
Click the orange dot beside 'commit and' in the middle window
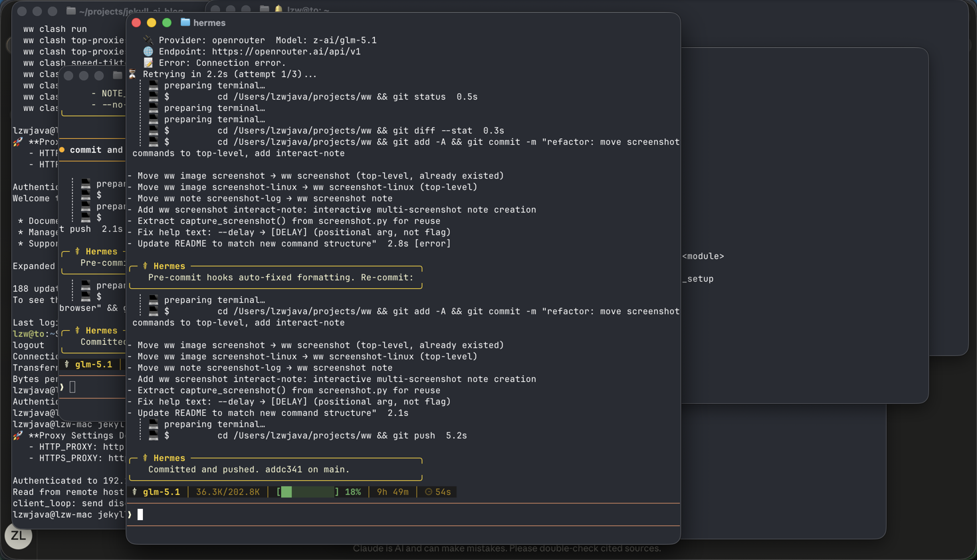62,149
